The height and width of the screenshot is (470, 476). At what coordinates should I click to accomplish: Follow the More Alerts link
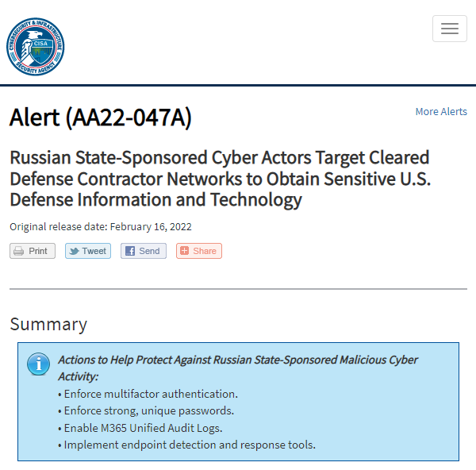pyautogui.click(x=441, y=112)
